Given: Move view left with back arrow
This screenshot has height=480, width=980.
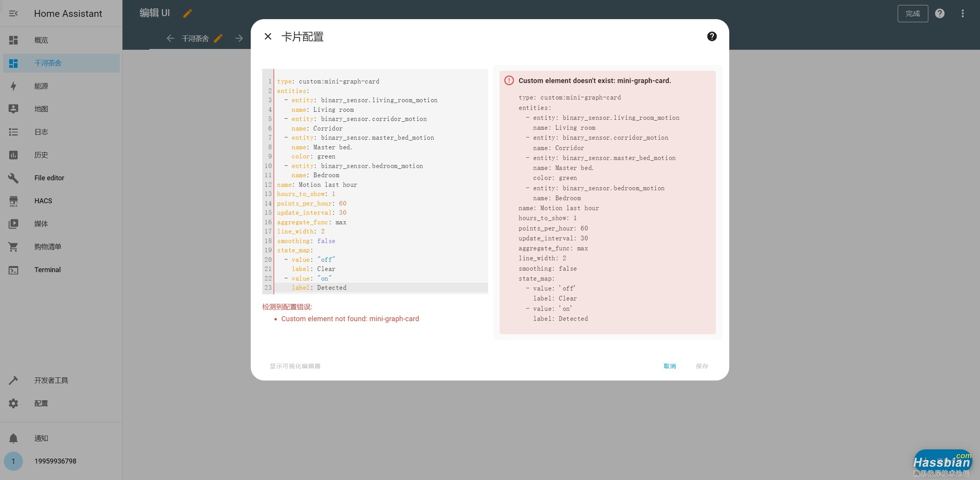Looking at the screenshot, I should click(x=170, y=38).
